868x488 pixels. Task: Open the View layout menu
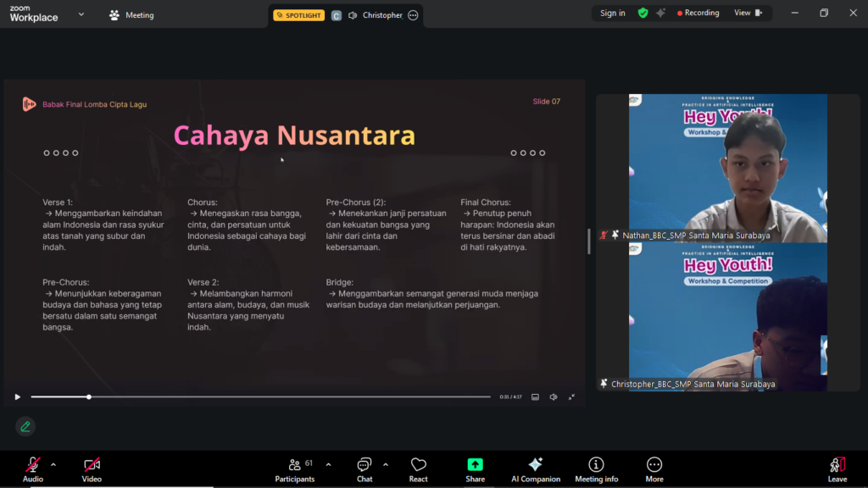tap(748, 14)
